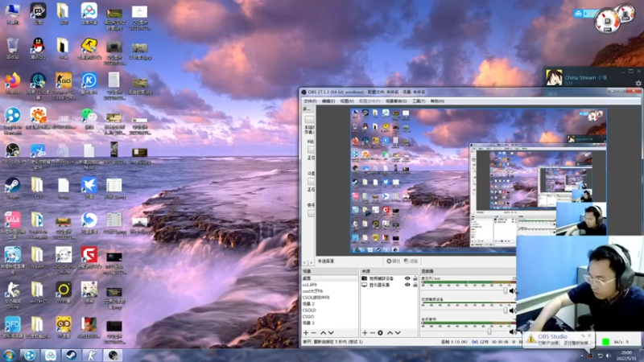Mute the 视频捕获设备 mixer channel
644x362 pixels.
point(512,311)
